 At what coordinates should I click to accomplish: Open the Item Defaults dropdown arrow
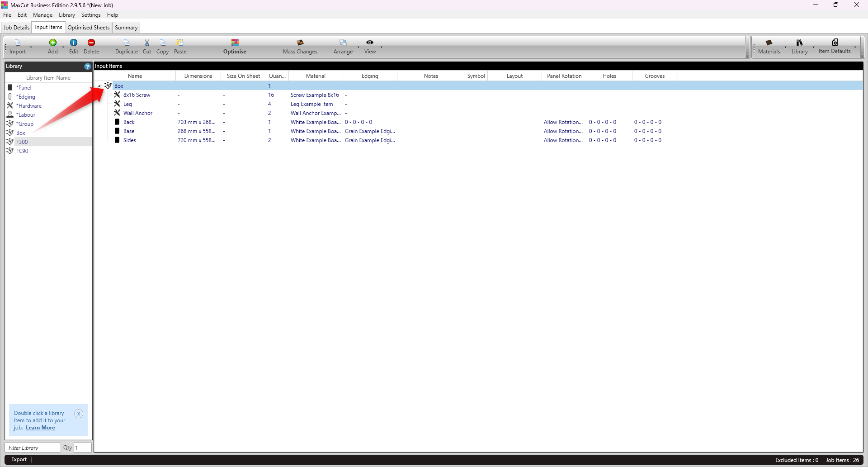click(855, 47)
